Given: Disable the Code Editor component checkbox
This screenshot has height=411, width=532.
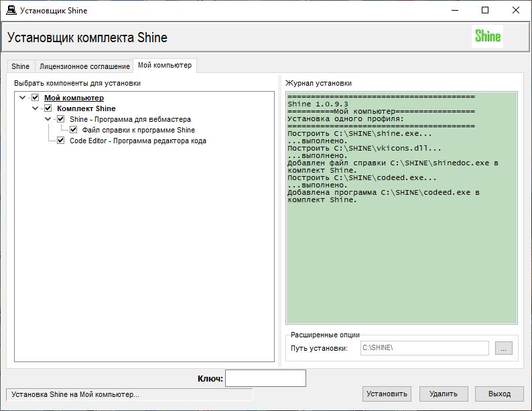Looking at the screenshot, I should click(x=61, y=141).
